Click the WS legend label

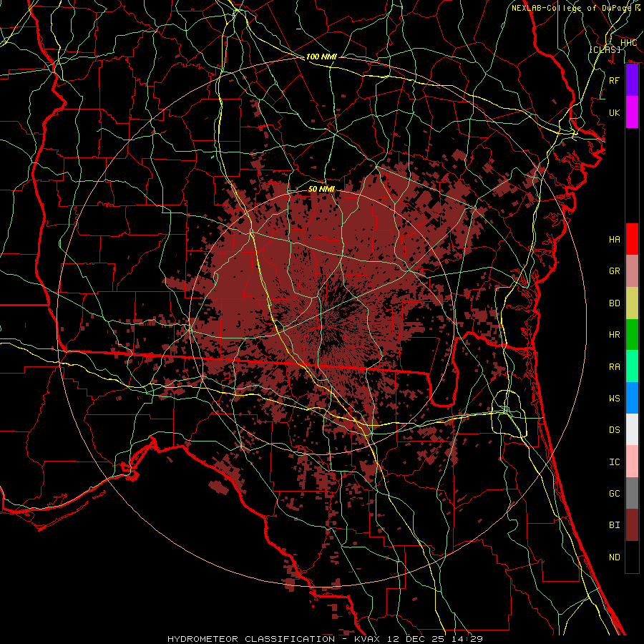pyautogui.click(x=615, y=399)
